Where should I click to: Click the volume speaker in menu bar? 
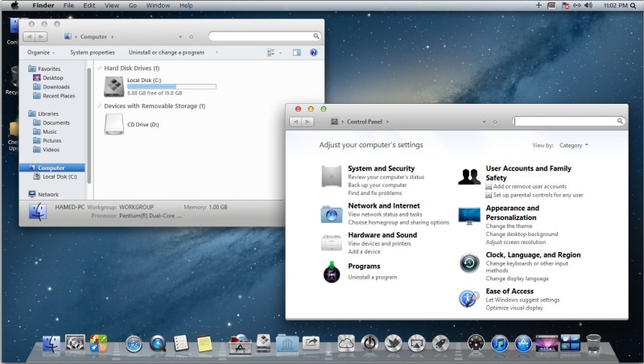[588, 6]
